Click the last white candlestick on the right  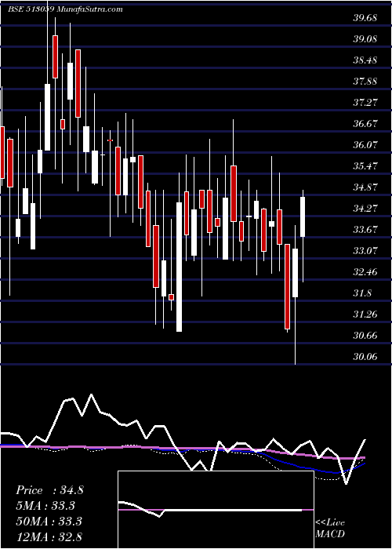point(303,216)
